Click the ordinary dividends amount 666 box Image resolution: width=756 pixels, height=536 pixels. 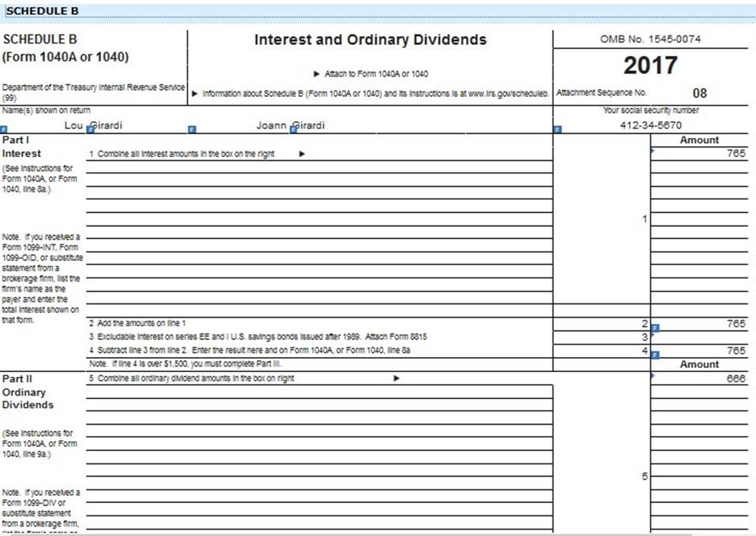click(698, 379)
